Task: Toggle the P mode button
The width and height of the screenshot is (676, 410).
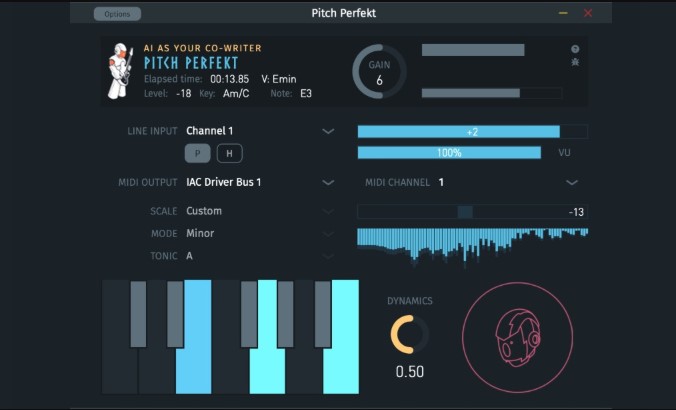Action: coord(197,153)
